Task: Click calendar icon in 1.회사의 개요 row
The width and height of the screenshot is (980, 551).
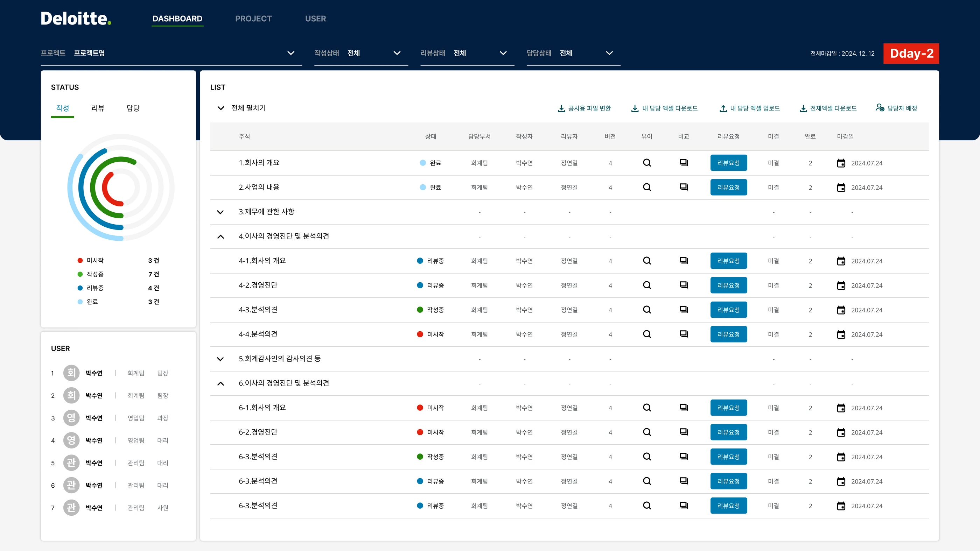Action: click(x=841, y=163)
